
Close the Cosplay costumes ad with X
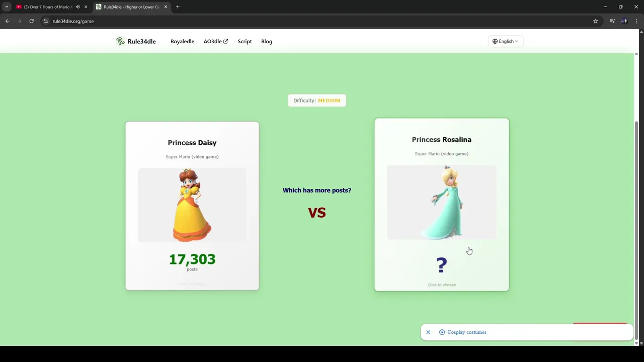click(428, 332)
